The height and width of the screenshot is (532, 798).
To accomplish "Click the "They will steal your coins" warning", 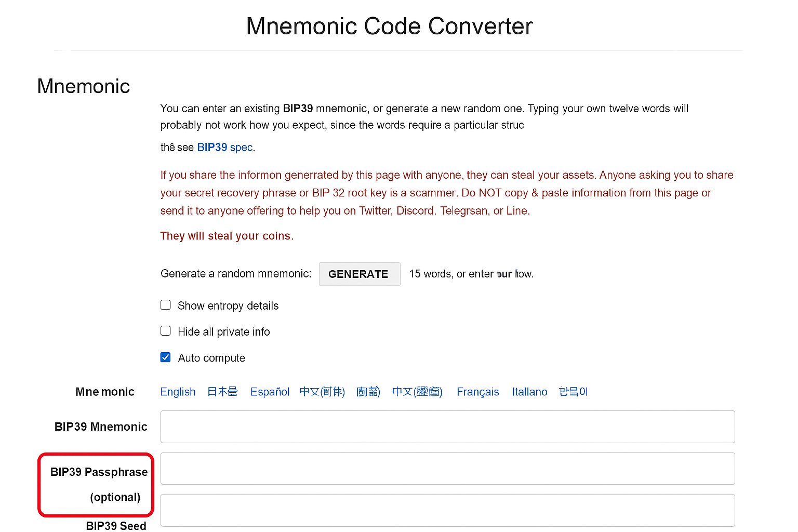I will click(227, 236).
